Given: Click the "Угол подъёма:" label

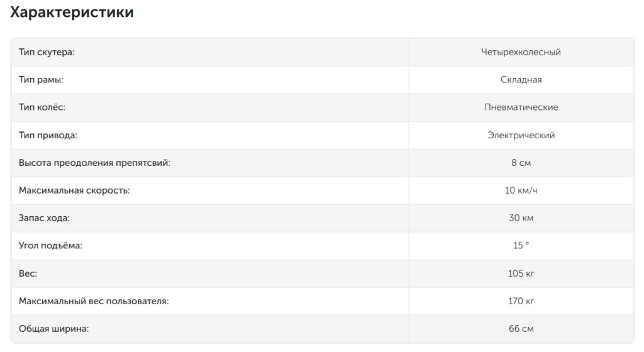Looking at the screenshot, I should (x=50, y=246).
